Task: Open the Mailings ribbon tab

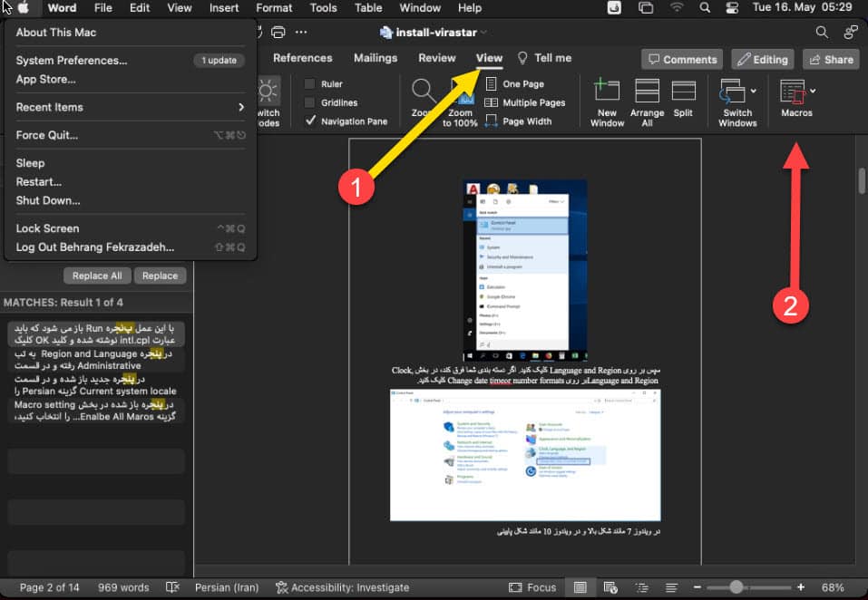Action: (375, 58)
